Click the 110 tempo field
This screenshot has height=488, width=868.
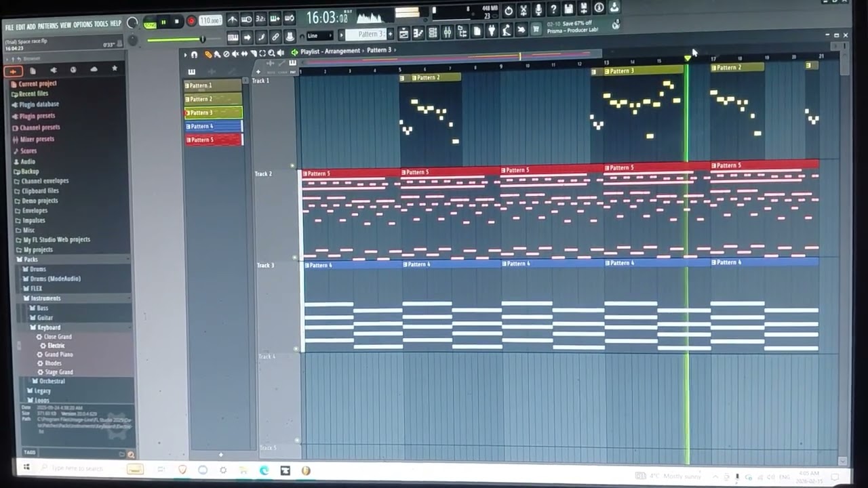point(210,20)
